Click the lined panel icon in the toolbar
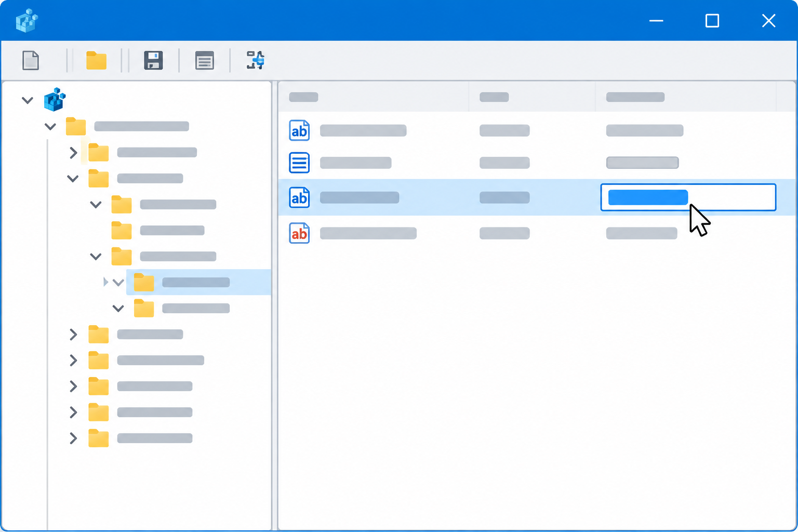The width and height of the screenshot is (798, 532). pos(205,60)
